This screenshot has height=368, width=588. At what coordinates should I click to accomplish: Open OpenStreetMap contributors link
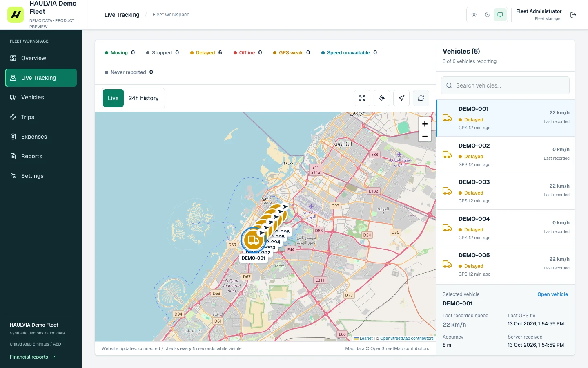click(x=407, y=339)
